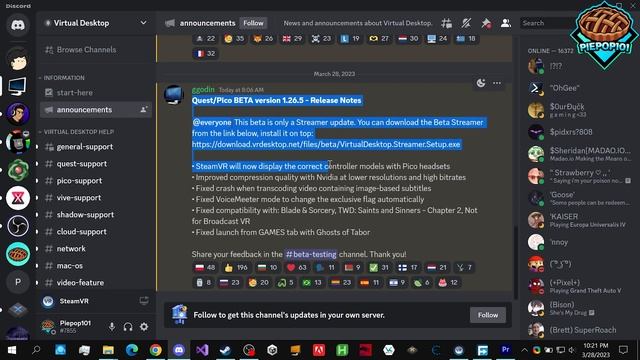640x360 pixels.
Task: Show hidden system tray icons chevron
Action: click(x=524, y=350)
